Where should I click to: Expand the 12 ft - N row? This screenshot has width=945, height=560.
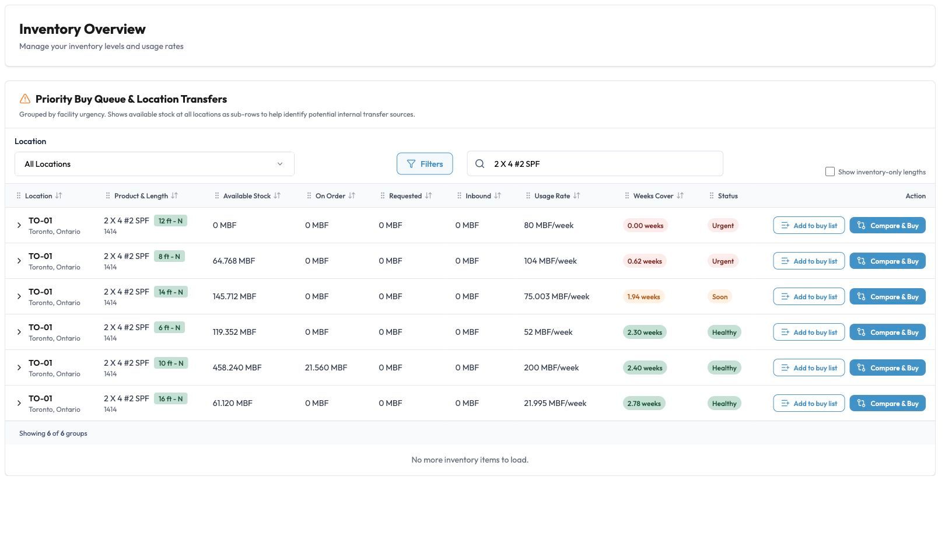[x=19, y=225]
